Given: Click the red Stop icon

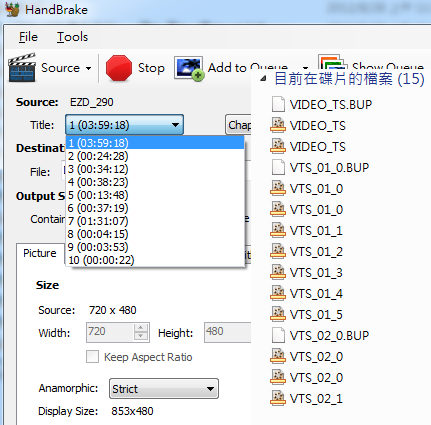Looking at the screenshot, I should coord(119,68).
